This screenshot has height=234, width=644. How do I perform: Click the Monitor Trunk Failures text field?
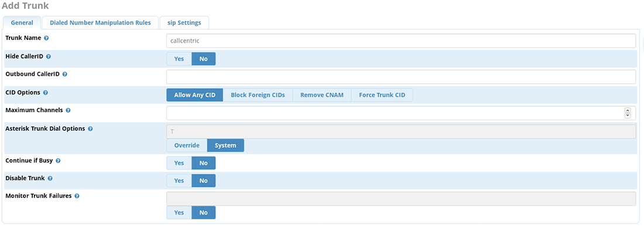[x=401, y=199]
